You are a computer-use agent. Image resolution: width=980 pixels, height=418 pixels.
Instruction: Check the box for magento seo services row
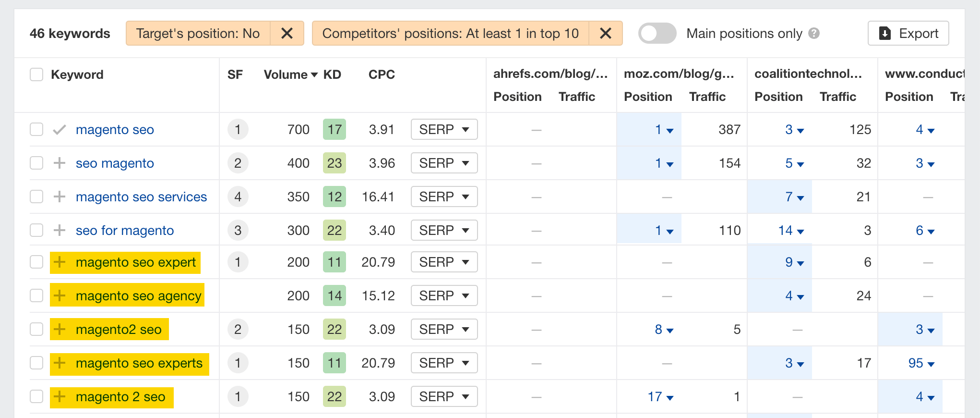tap(36, 197)
